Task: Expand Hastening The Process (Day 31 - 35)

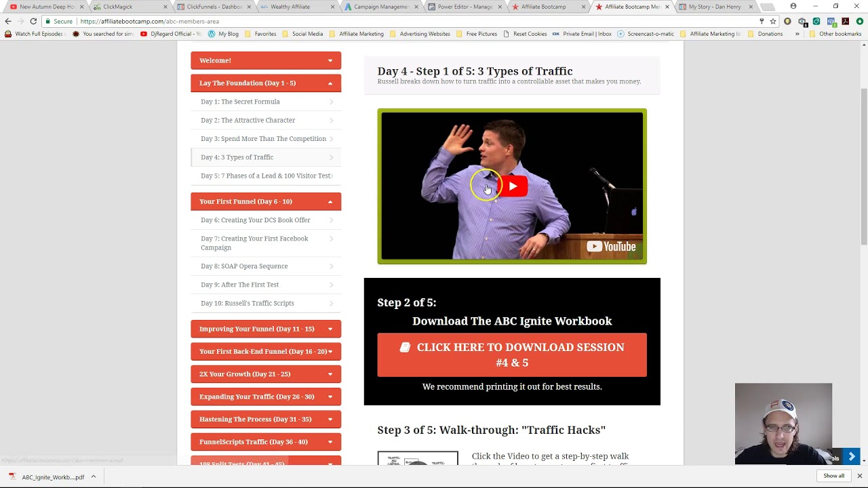Action: tap(266, 419)
